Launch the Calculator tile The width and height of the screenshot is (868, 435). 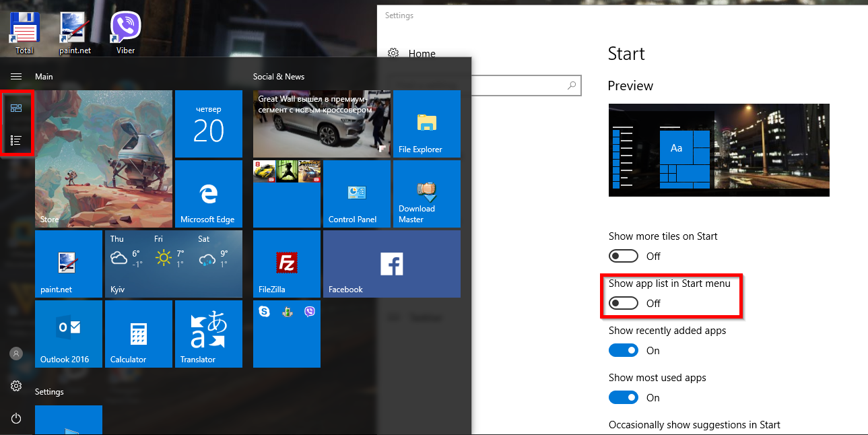tap(138, 334)
